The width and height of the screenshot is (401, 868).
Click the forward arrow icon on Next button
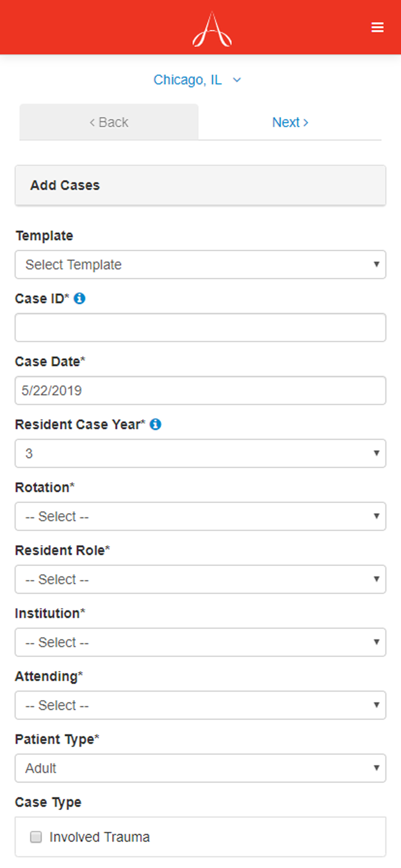click(x=306, y=122)
